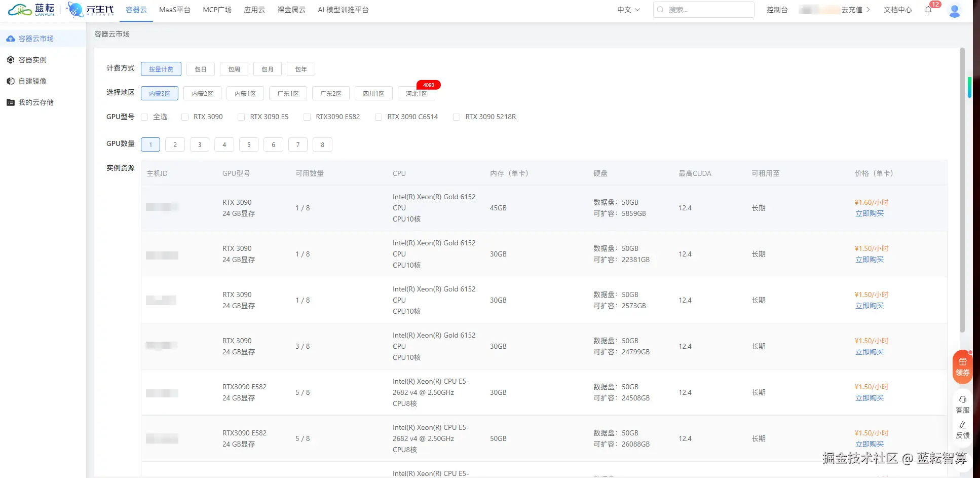The image size is (980, 478).
Task: Click the top search input field
Action: click(704, 10)
